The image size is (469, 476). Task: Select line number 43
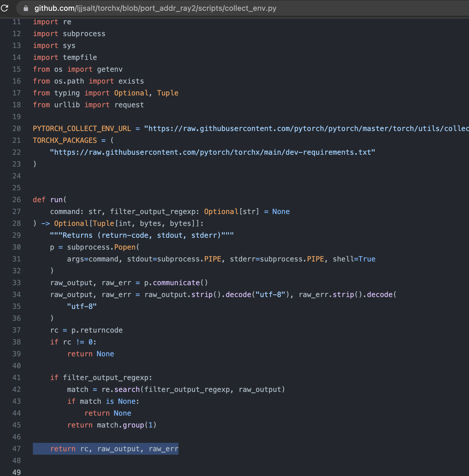[x=17, y=401]
